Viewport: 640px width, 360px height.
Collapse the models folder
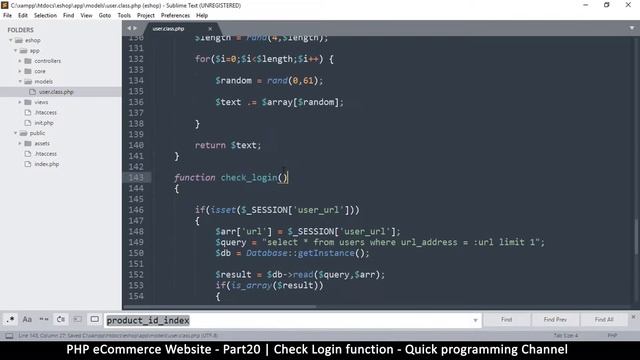(20, 81)
